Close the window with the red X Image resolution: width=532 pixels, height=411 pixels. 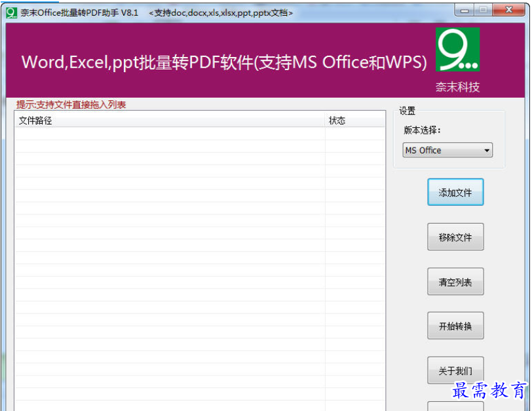coord(508,10)
